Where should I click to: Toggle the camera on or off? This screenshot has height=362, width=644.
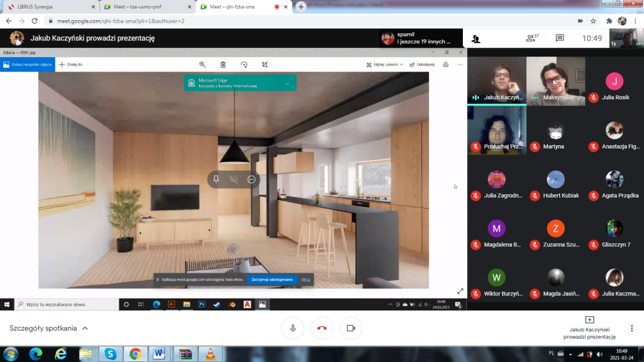pos(351,328)
